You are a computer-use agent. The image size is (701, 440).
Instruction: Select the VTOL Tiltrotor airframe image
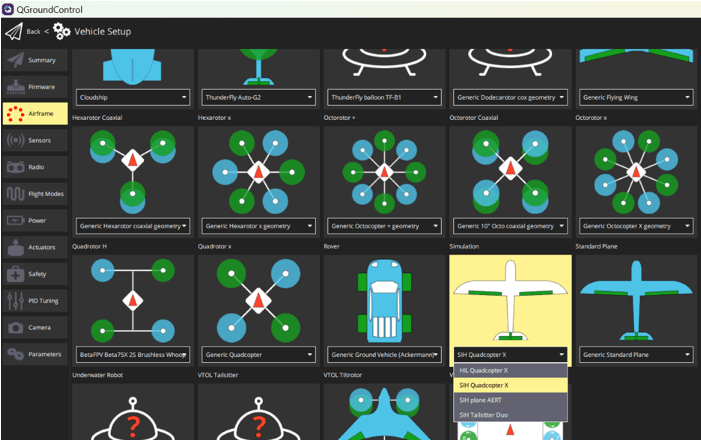pos(384,414)
